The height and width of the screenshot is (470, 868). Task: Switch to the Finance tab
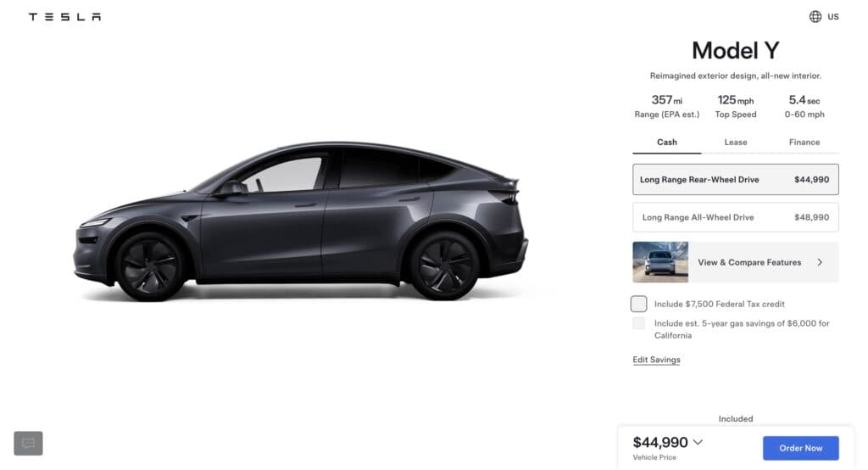[x=804, y=143]
